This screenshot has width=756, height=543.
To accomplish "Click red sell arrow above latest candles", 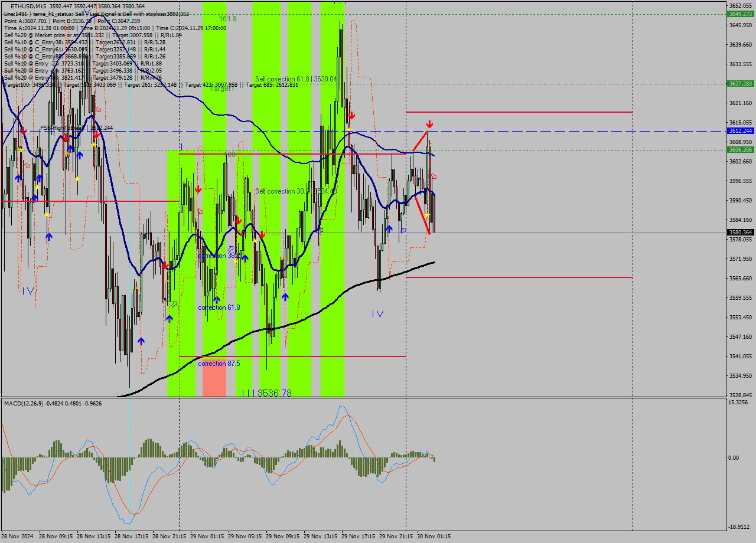I will 430,125.
